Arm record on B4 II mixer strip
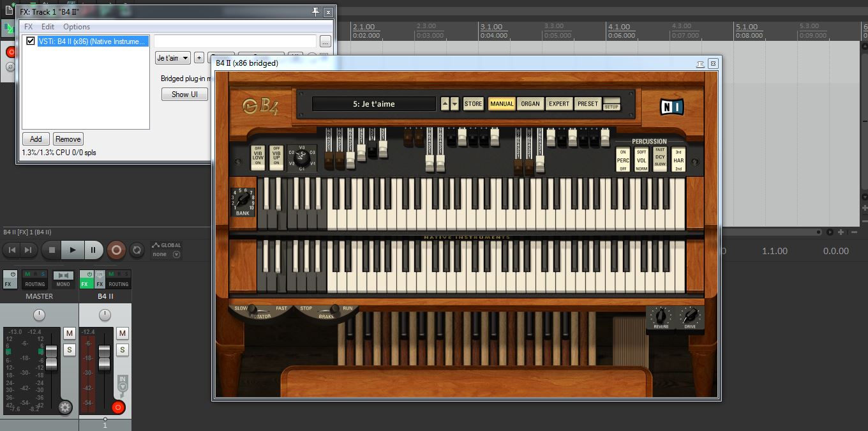 [118, 407]
